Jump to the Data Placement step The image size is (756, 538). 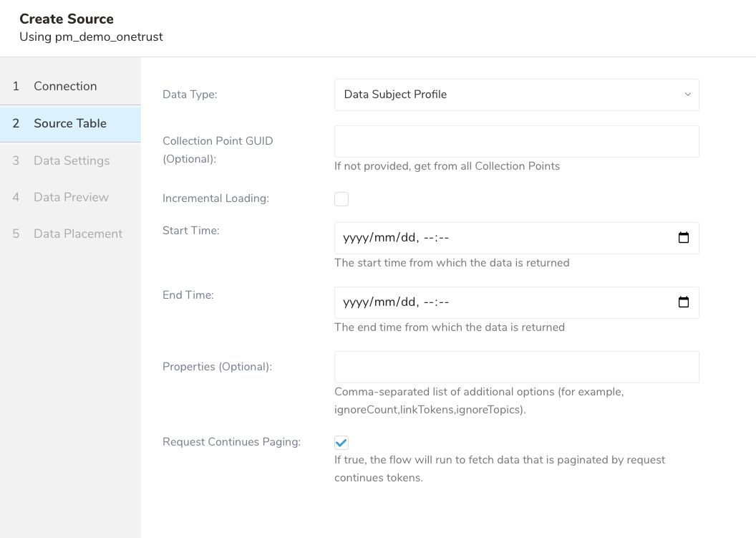tap(77, 234)
